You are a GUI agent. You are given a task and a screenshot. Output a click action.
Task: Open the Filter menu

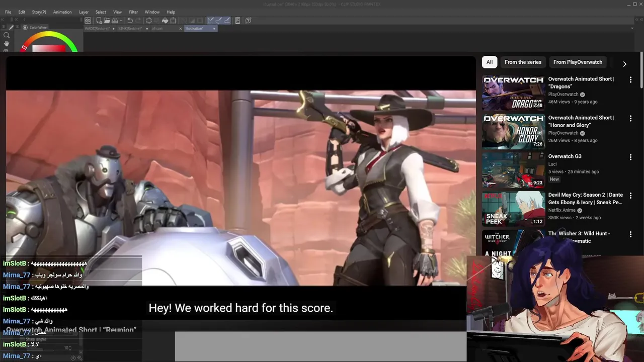point(133,12)
